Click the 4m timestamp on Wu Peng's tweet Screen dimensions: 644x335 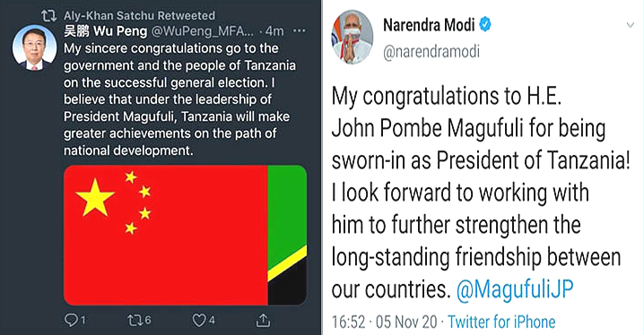pos(274,30)
